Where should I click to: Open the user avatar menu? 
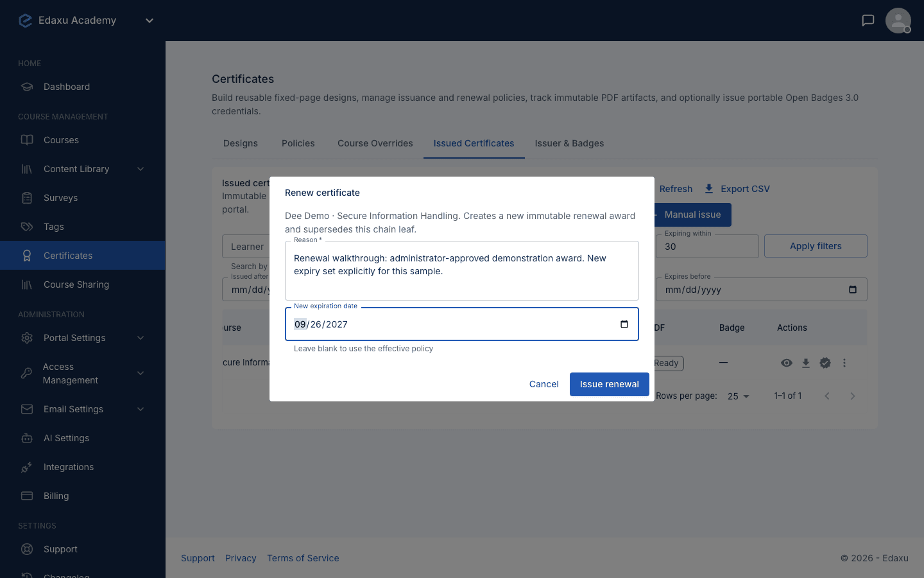[898, 21]
